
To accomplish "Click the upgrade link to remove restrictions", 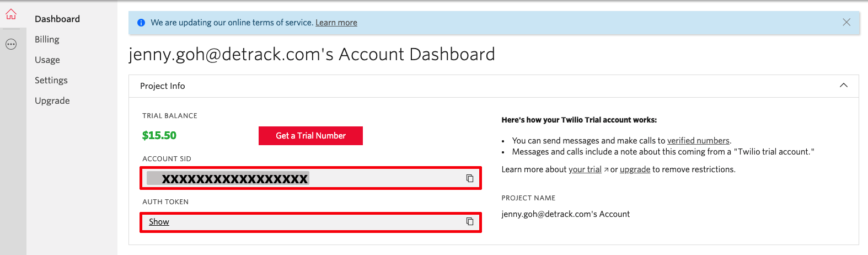I will [x=635, y=169].
